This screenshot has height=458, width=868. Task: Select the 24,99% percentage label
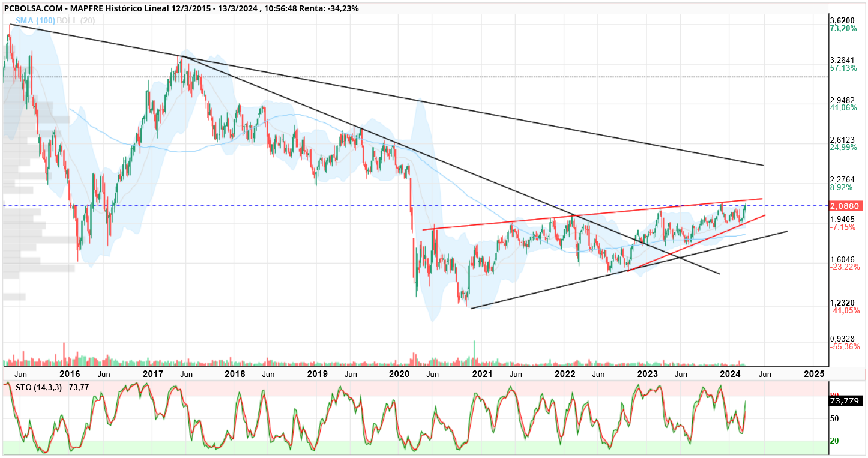[x=843, y=148]
